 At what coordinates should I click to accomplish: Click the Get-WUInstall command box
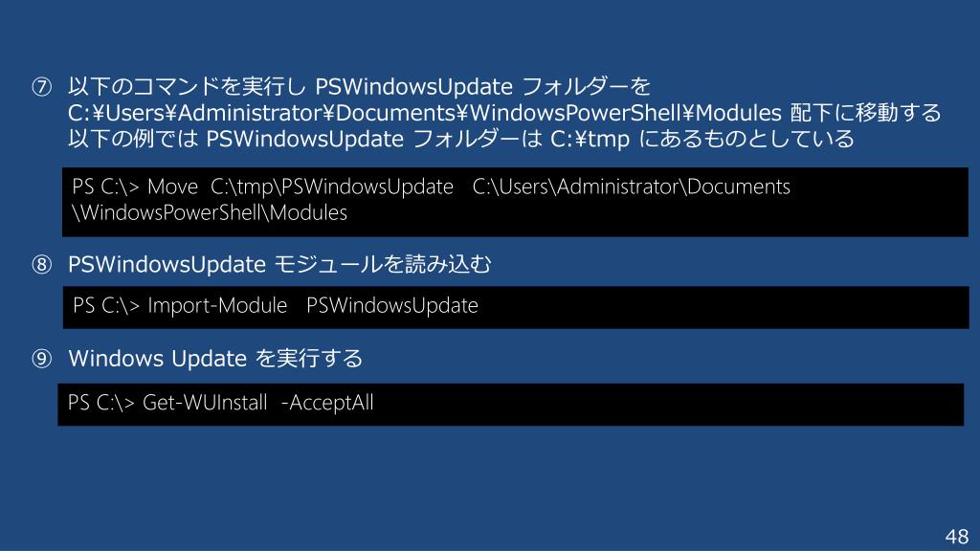coord(511,405)
